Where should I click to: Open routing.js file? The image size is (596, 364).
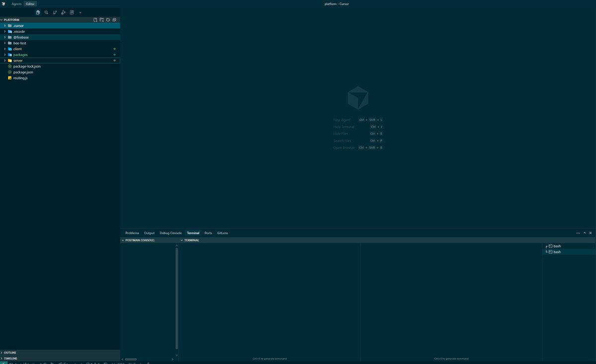[x=60, y=78]
